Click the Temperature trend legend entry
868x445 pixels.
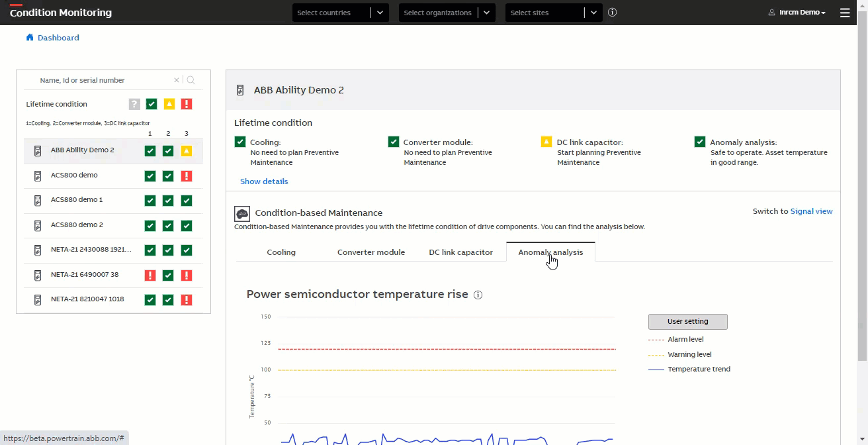pyautogui.click(x=689, y=370)
